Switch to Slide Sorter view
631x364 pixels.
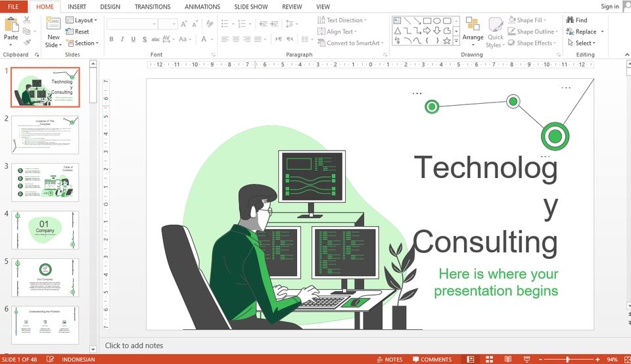(489, 359)
